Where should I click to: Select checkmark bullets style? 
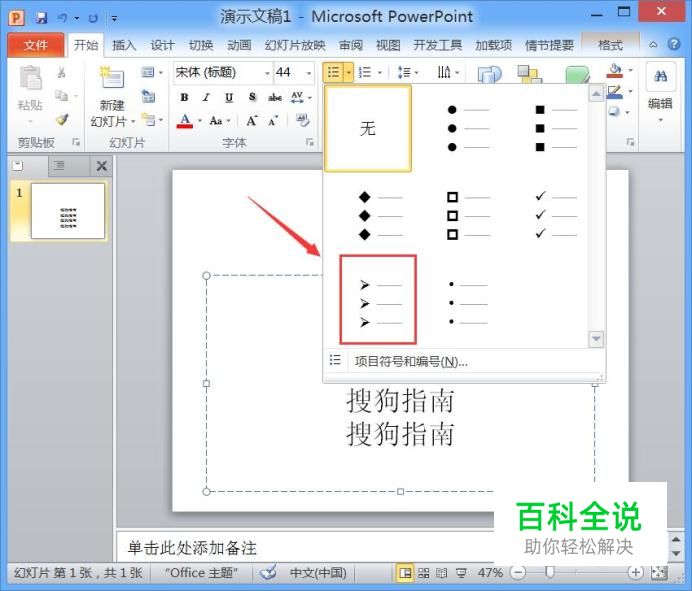coord(555,216)
